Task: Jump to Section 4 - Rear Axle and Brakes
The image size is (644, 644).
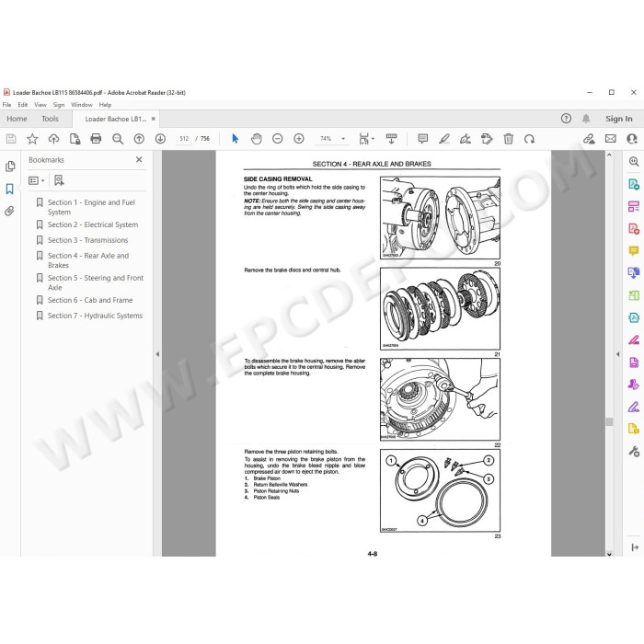Action: [x=88, y=260]
